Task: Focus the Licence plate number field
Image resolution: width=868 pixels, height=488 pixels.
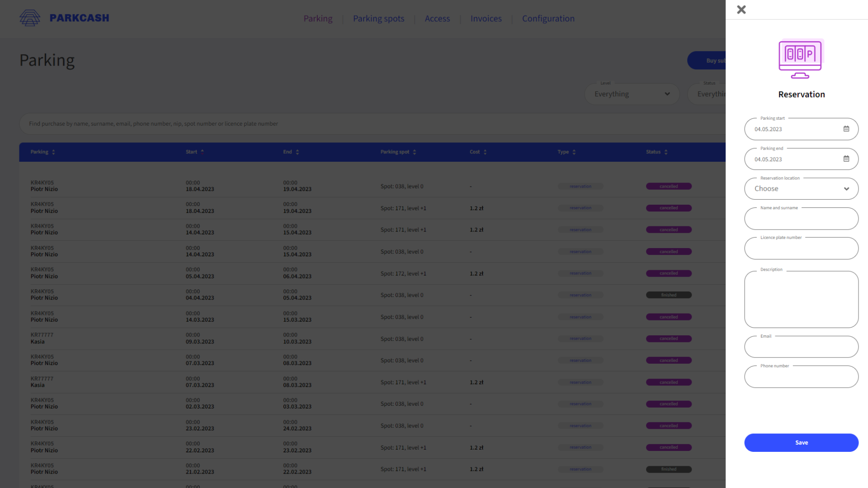Action: 801,249
